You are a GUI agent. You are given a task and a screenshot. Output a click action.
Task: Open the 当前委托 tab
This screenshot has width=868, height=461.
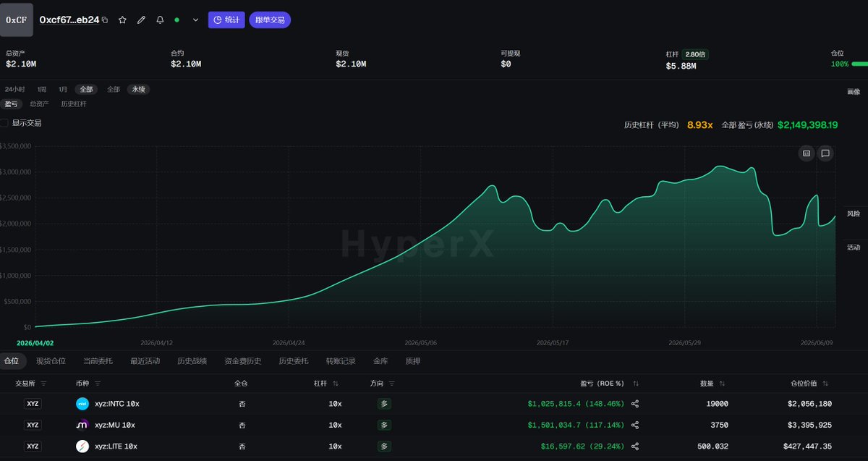[x=98, y=360]
